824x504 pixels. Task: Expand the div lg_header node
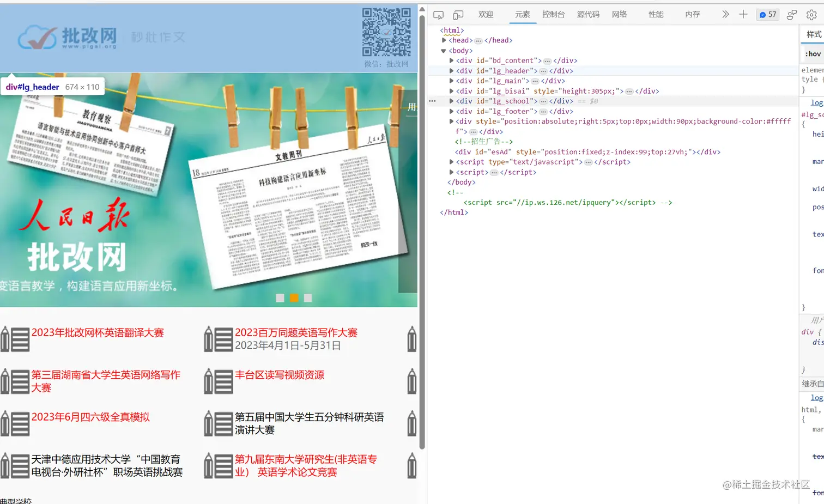pos(451,71)
